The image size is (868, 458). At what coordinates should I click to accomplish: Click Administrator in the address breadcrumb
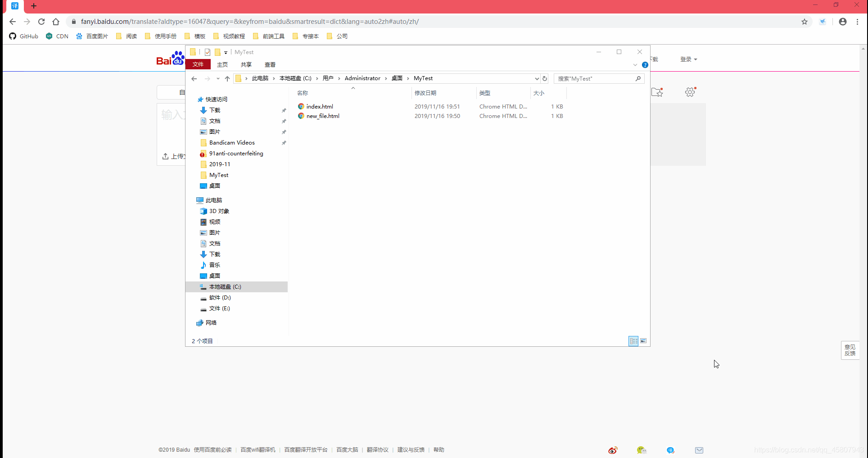(362, 78)
